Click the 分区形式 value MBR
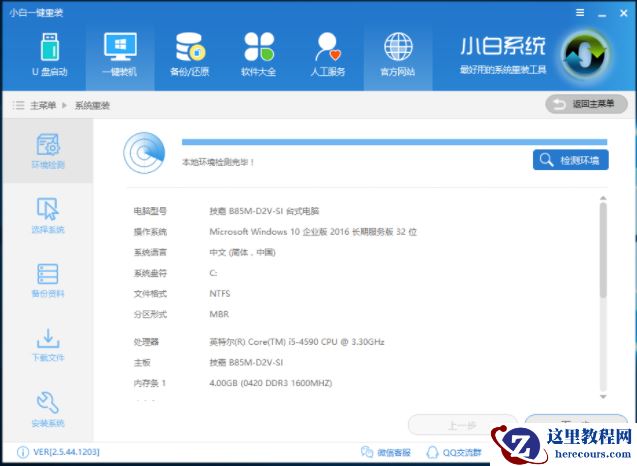This screenshot has width=637, height=466. [219, 314]
